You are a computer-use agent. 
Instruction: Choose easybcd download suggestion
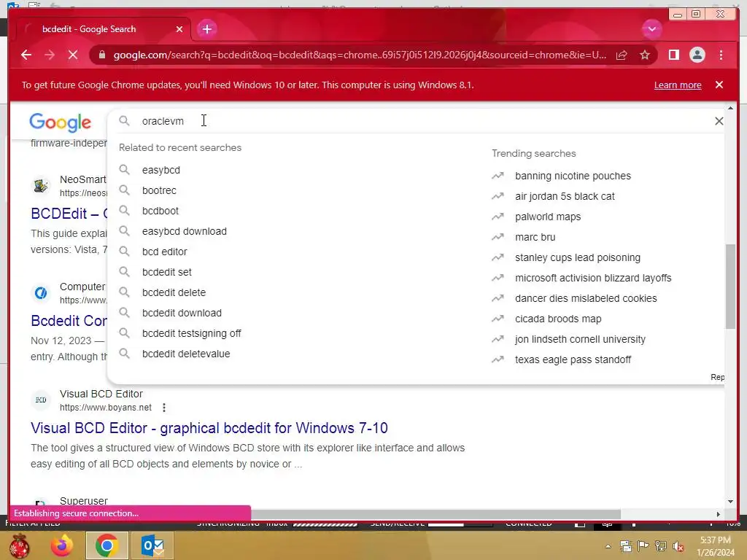click(x=185, y=231)
